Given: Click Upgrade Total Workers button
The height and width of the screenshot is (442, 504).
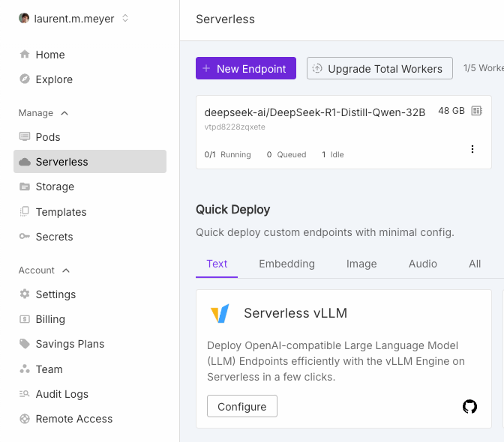Looking at the screenshot, I should click(379, 68).
